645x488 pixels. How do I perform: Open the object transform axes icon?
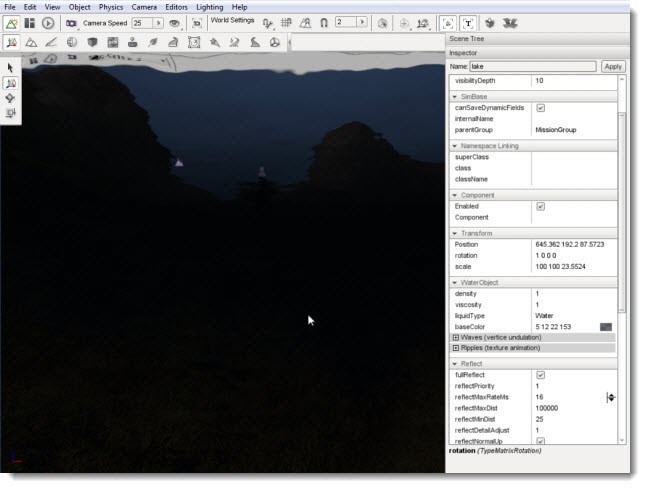(423, 23)
